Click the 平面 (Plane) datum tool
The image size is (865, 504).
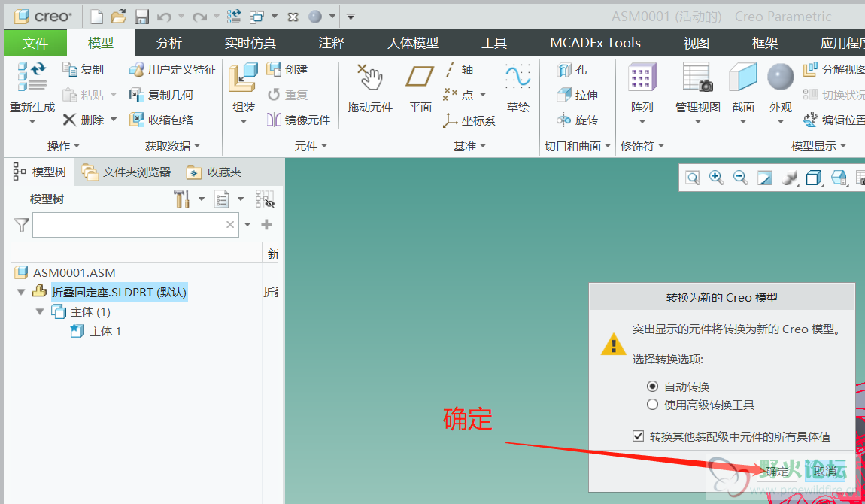420,87
